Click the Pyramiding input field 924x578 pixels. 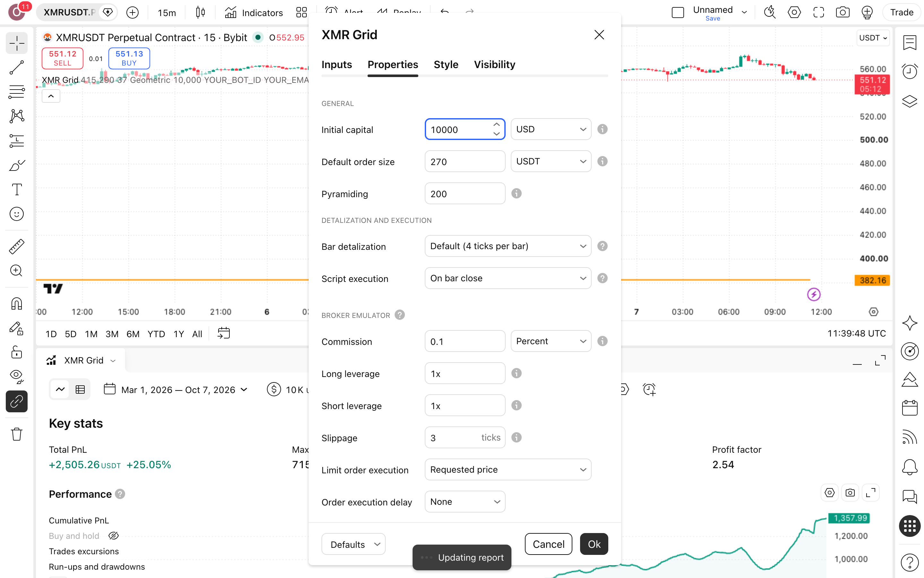465,193
